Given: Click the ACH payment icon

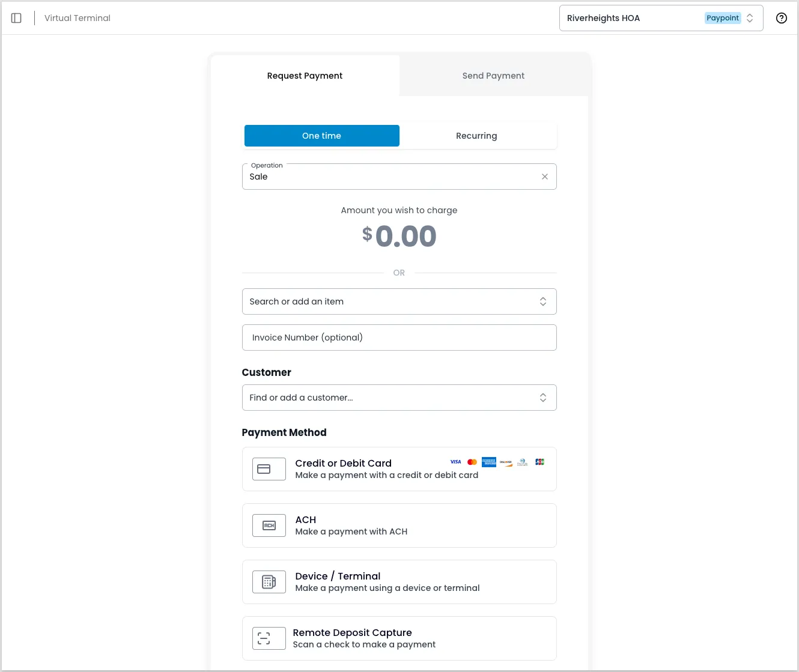Looking at the screenshot, I should (x=269, y=525).
